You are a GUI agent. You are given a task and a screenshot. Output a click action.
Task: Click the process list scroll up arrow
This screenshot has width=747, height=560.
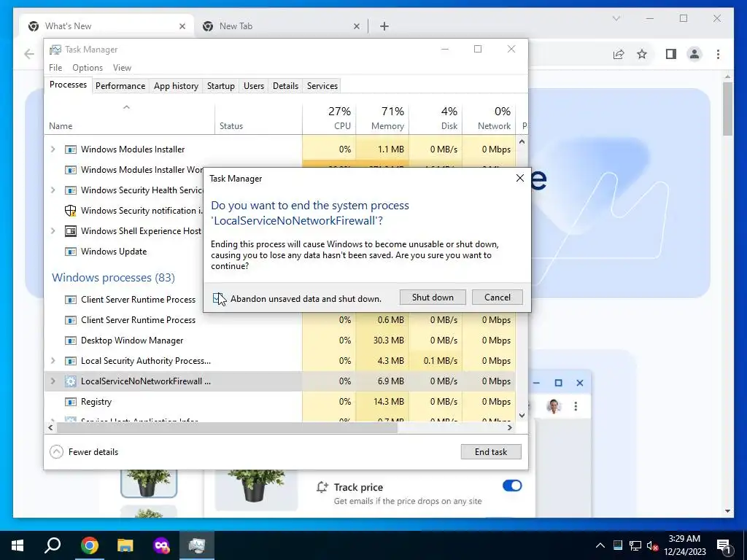[522, 141]
